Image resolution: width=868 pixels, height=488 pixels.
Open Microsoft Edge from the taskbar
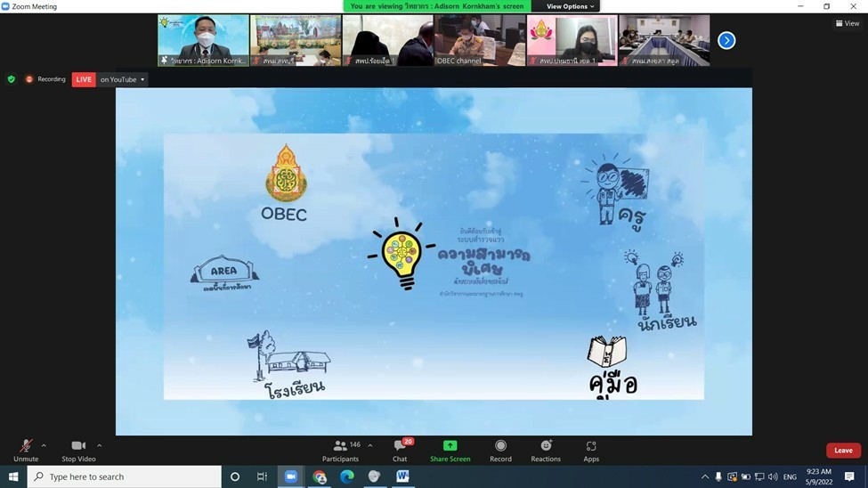click(347, 476)
